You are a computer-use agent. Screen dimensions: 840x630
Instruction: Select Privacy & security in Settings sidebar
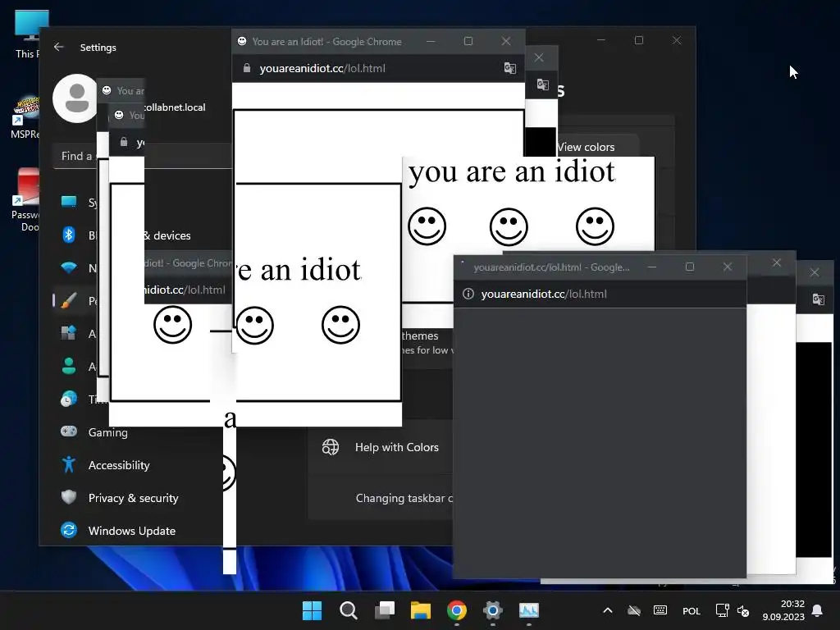(134, 498)
